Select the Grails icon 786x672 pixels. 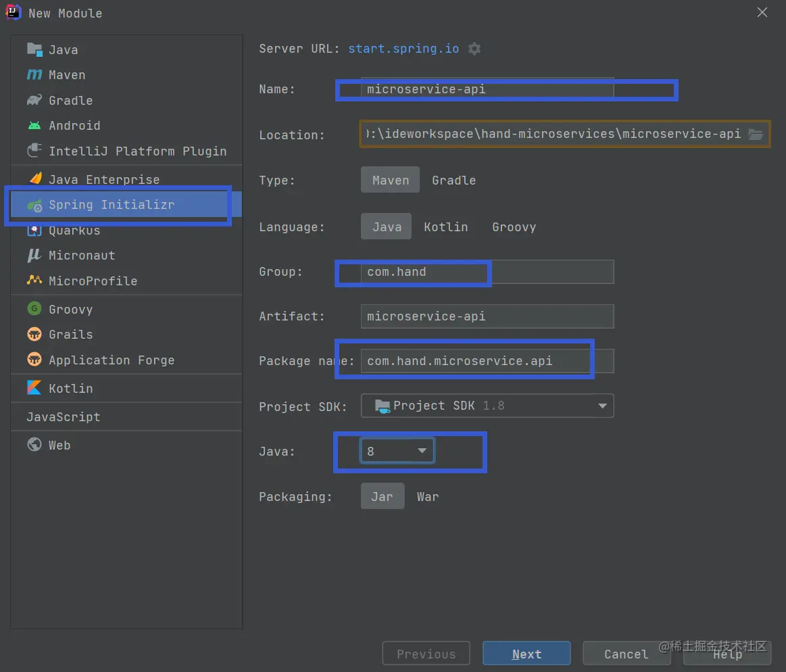click(x=34, y=334)
